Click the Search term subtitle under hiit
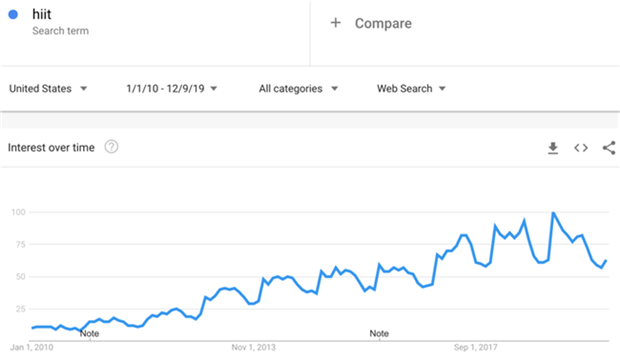The width and height of the screenshot is (620, 360). pos(60,31)
